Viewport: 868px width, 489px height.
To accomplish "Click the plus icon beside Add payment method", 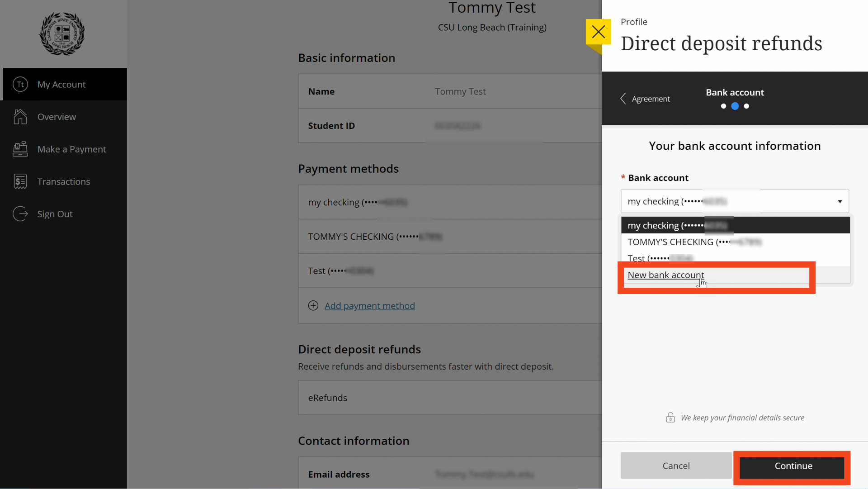I will pos(313,306).
